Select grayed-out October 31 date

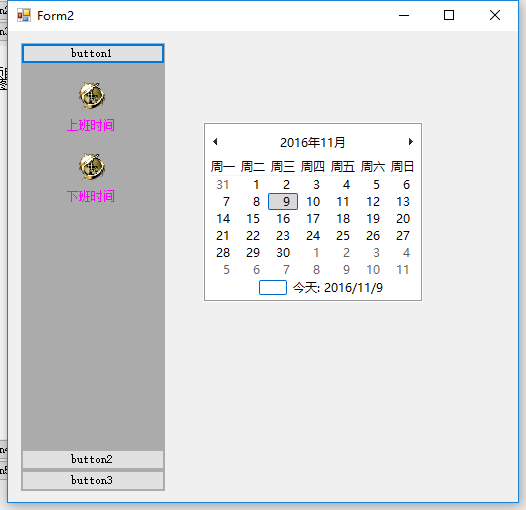(223, 185)
